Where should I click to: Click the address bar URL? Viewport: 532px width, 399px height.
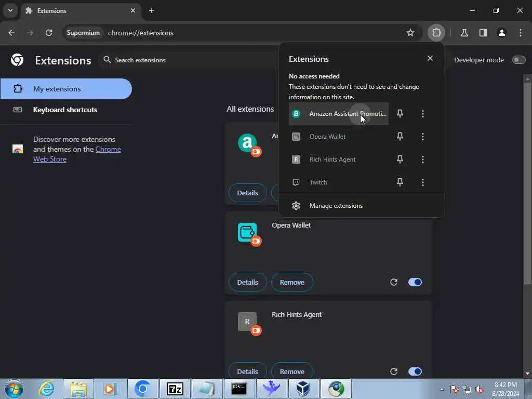click(x=141, y=33)
